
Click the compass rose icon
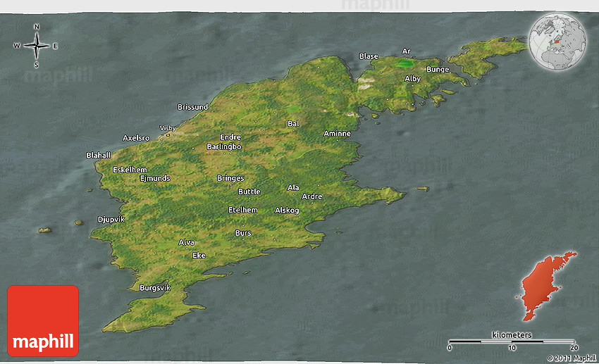(x=36, y=46)
